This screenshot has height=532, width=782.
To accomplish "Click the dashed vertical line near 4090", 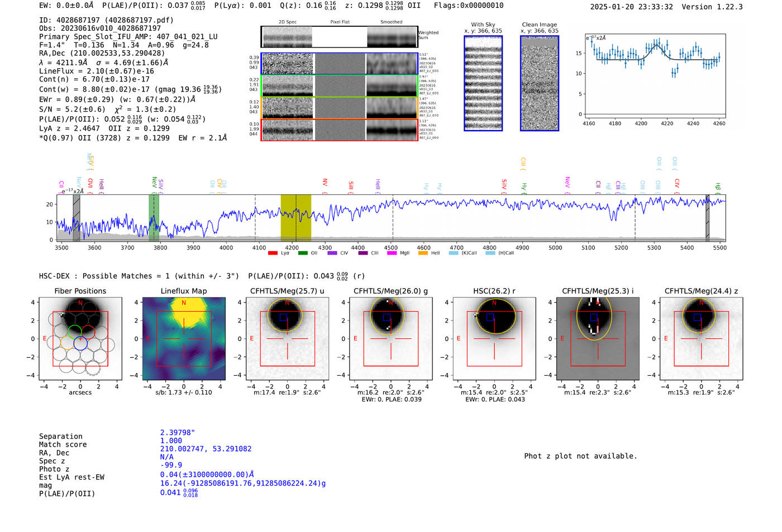I will 255,218.
